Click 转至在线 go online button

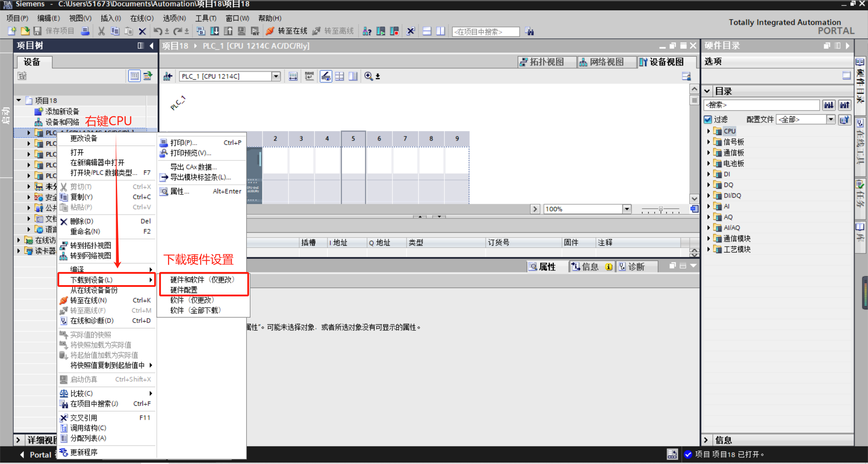pyautogui.click(x=287, y=31)
